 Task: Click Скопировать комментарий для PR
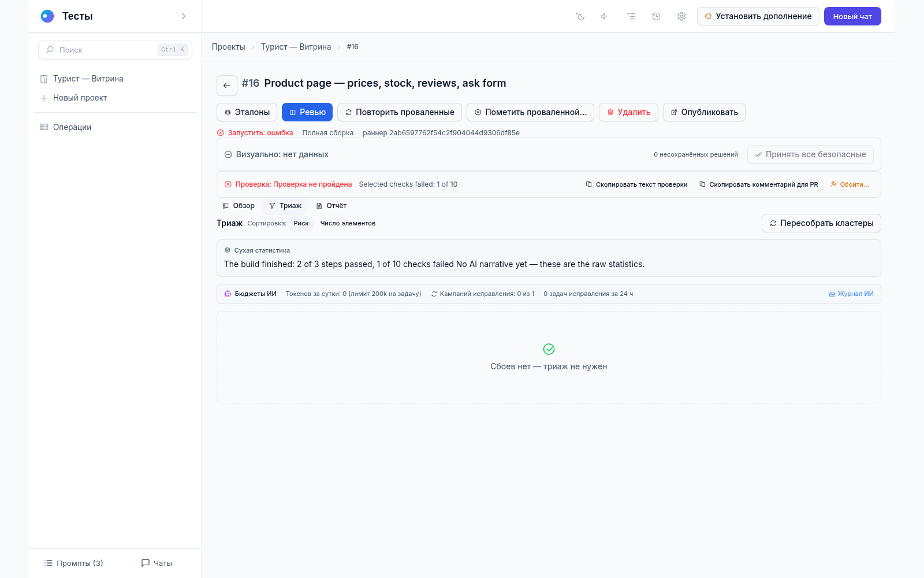pos(758,184)
